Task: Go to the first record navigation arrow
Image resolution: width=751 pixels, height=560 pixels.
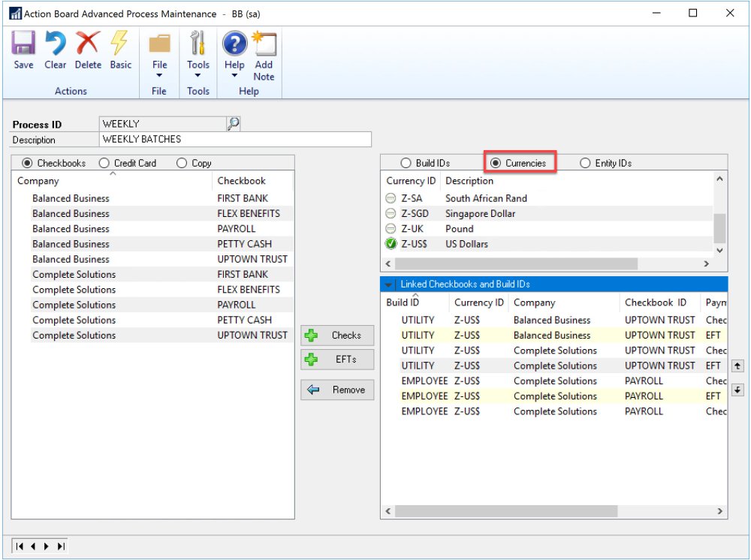Action: coord(19,546)
